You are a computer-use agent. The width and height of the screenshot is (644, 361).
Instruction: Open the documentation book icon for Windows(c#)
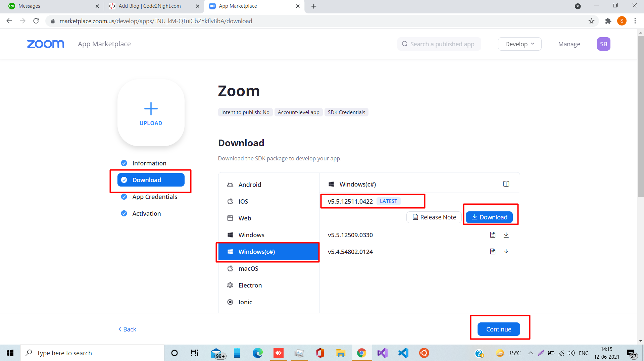click(x=506, y=184)
